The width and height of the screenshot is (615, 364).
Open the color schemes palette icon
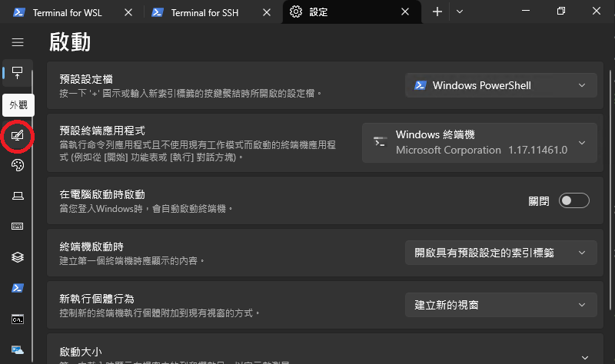(x=17, y=165)
